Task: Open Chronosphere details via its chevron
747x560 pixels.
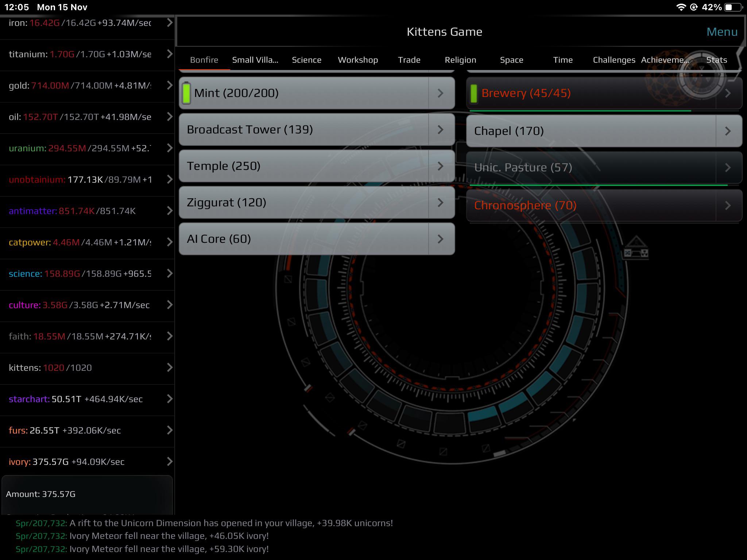Action: point(728,205)
